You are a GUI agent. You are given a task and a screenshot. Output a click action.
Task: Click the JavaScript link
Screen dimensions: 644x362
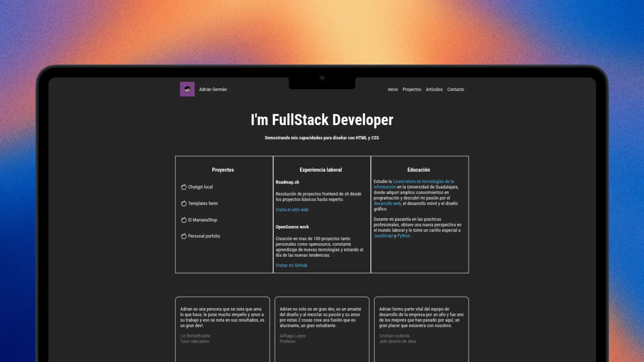[x=383, y=236]
